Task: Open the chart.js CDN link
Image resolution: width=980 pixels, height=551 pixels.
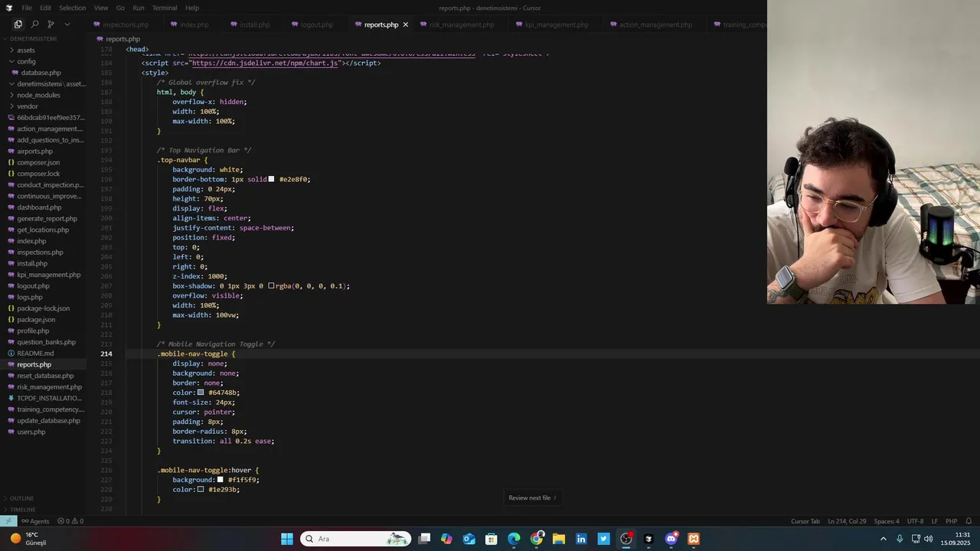Action: coord(265,63)
